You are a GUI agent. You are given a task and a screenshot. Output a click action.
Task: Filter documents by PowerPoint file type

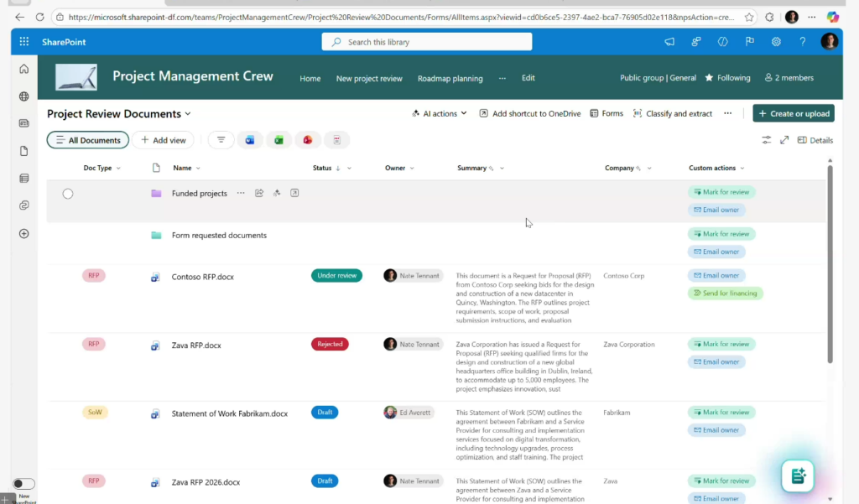point(308,140)
